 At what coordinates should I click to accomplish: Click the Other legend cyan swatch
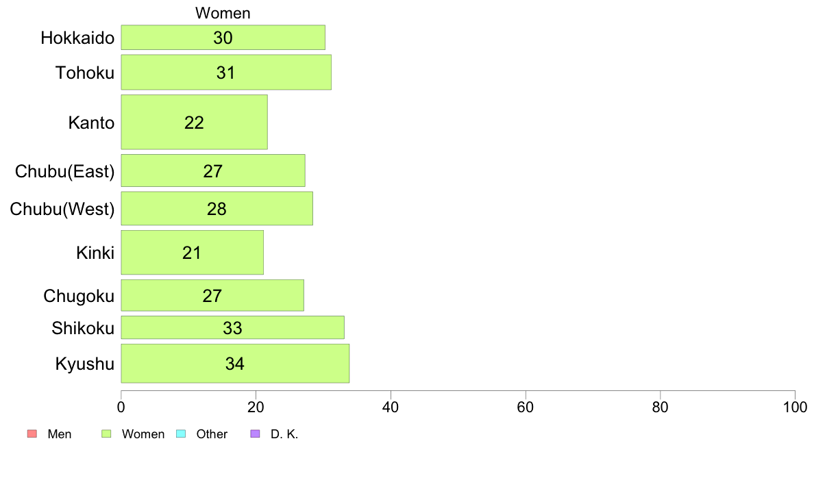[x=181, y=434]
